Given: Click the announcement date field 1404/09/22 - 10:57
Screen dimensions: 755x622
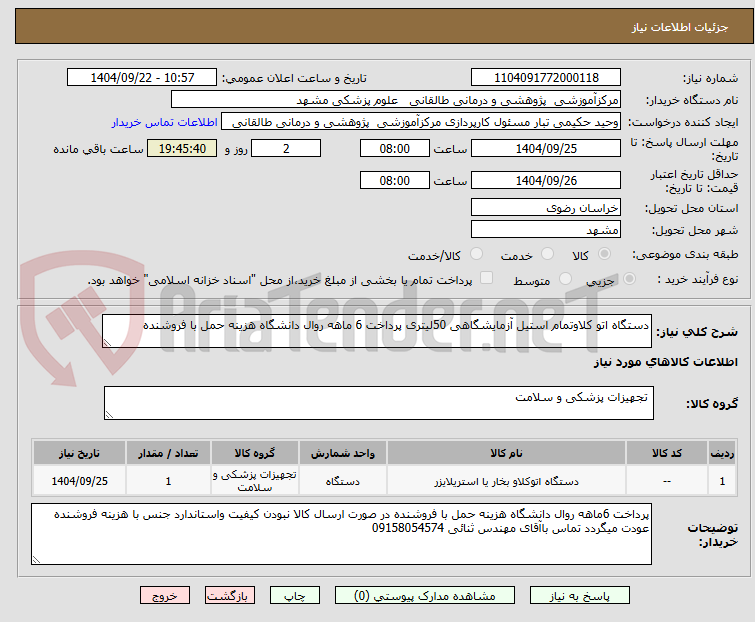Looking at the screenshot, I should (x=142, y=78).
